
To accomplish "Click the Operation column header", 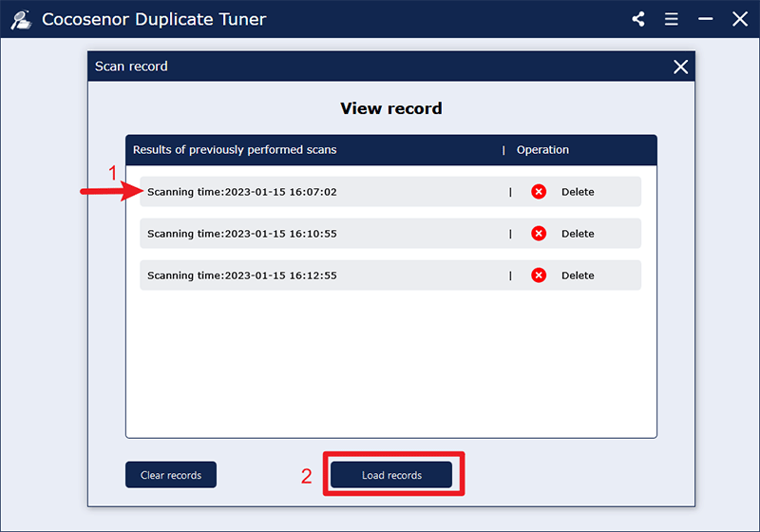I will (542, 150).
